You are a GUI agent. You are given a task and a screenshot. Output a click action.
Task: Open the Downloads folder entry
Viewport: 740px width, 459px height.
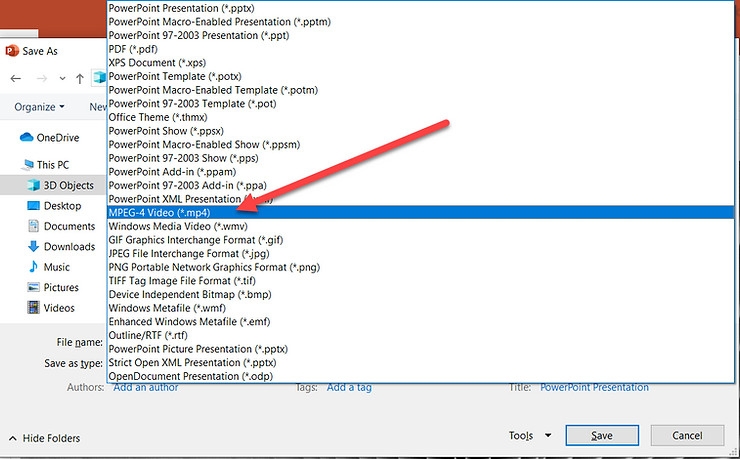69,246
